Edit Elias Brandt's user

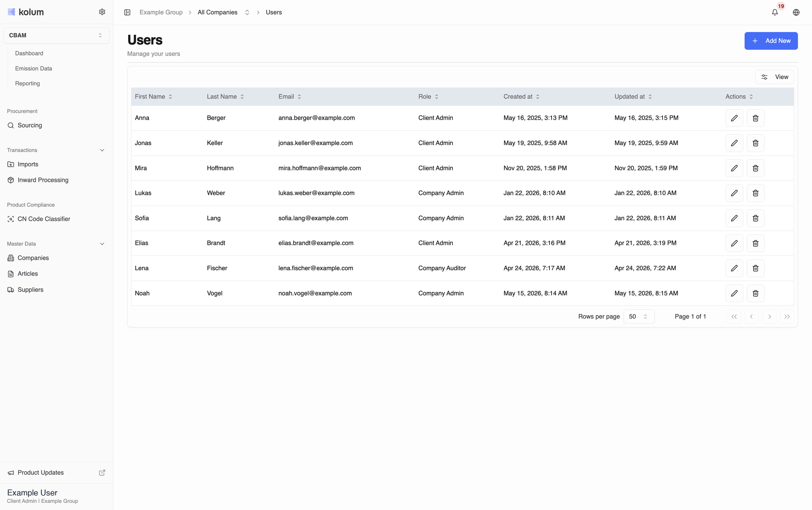[734, 243]
